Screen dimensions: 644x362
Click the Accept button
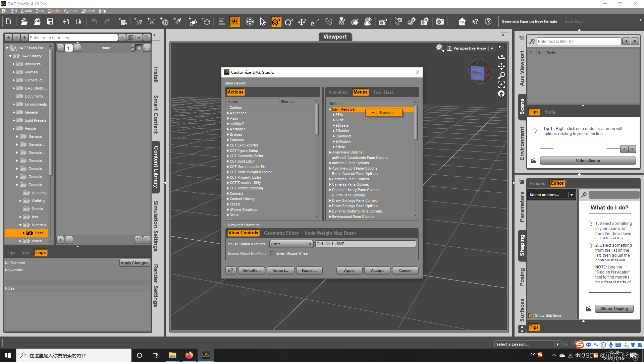[x=377, y=270]
